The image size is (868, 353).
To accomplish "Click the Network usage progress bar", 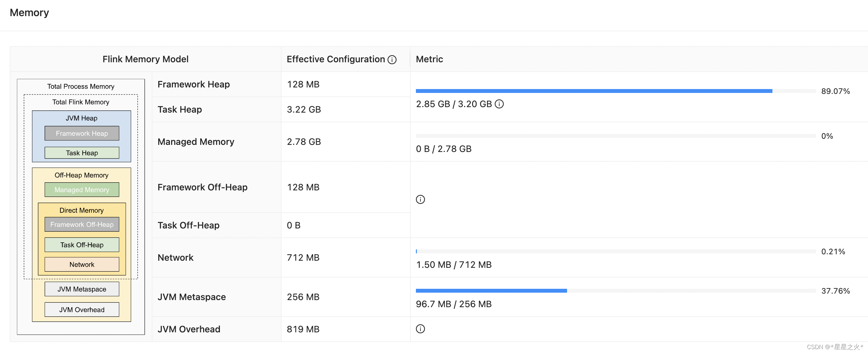I will pyautogui.click(x=615, y=251).
